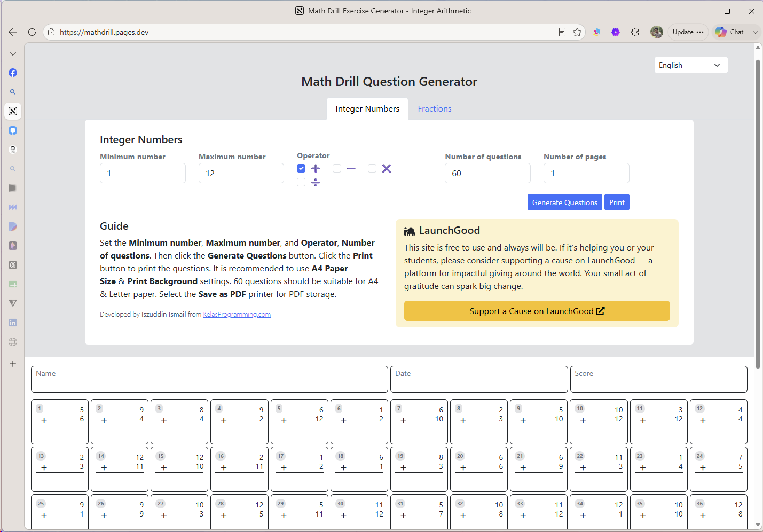This screenshot has height=532, width=763.
Task: Click the vertical page scrollbar thumb
Action: click(758, 214)
